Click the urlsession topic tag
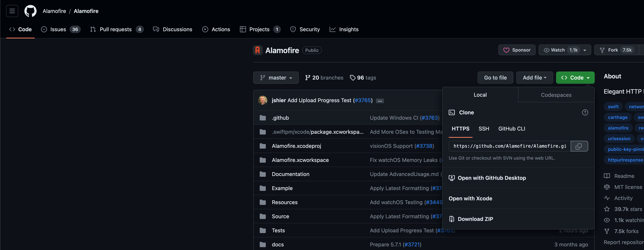 click(x=619, y=139)
